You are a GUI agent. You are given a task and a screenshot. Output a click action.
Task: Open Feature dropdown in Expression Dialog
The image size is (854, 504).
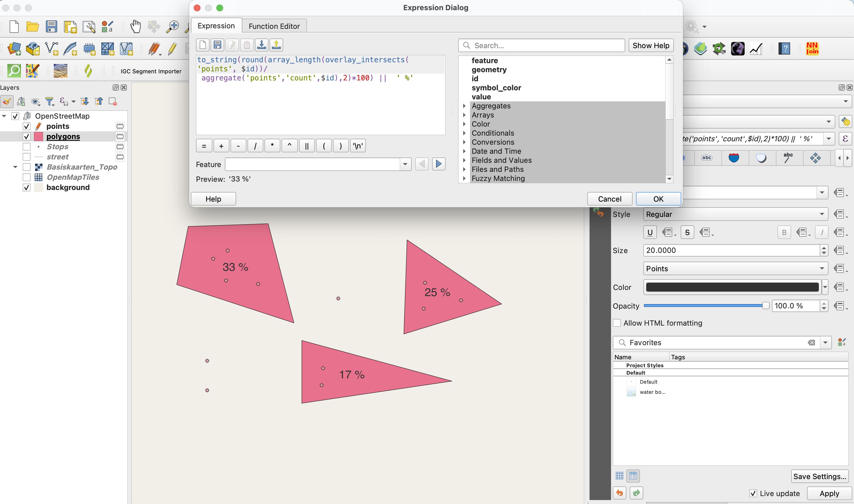[x=405, y=165]
